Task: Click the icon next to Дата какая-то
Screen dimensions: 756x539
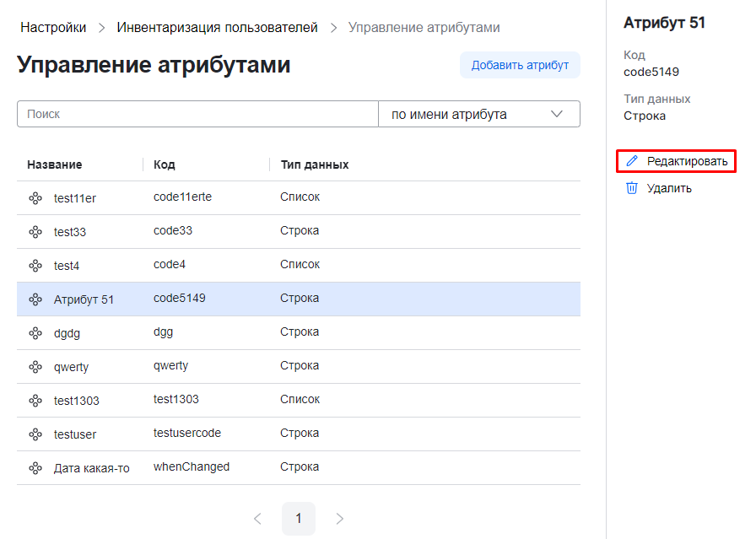Action: point(35,468)
